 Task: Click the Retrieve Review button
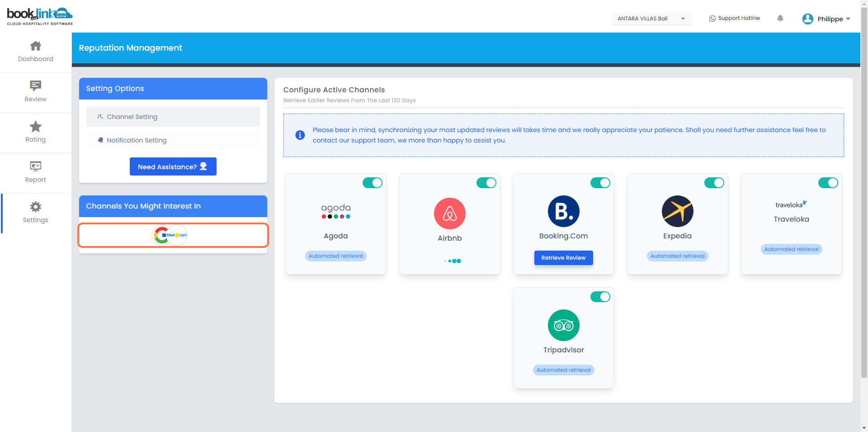click(564, 258)
